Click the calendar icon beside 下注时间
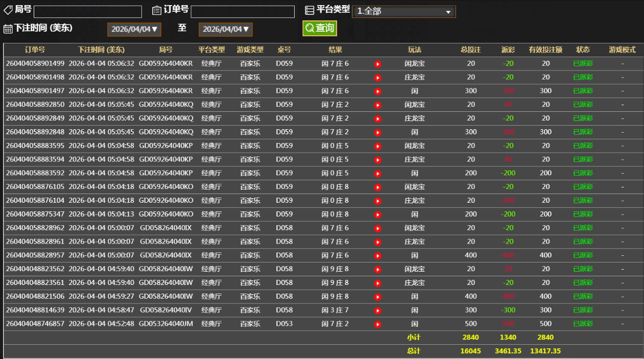This screenshot has width=644, height=359. [8, 29]
